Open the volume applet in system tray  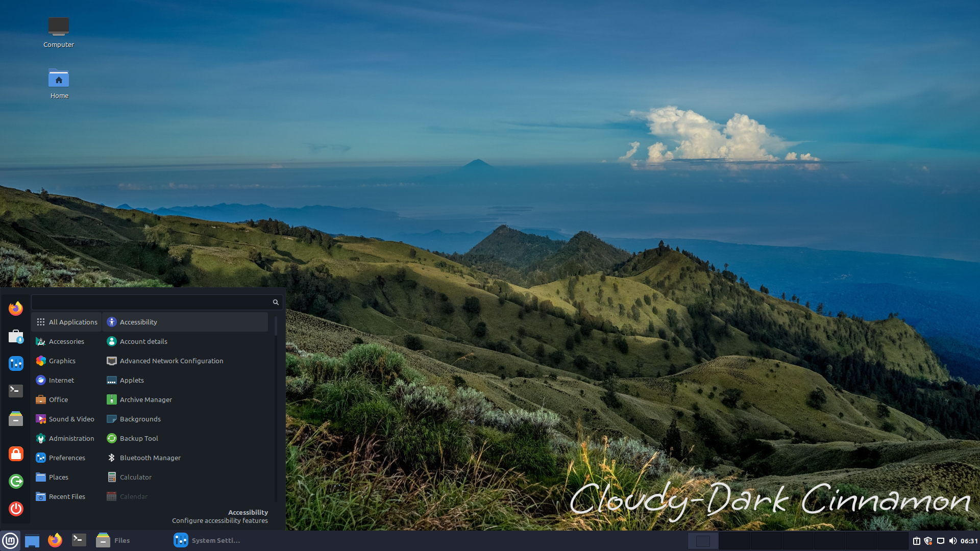click(x=953, y=541)
